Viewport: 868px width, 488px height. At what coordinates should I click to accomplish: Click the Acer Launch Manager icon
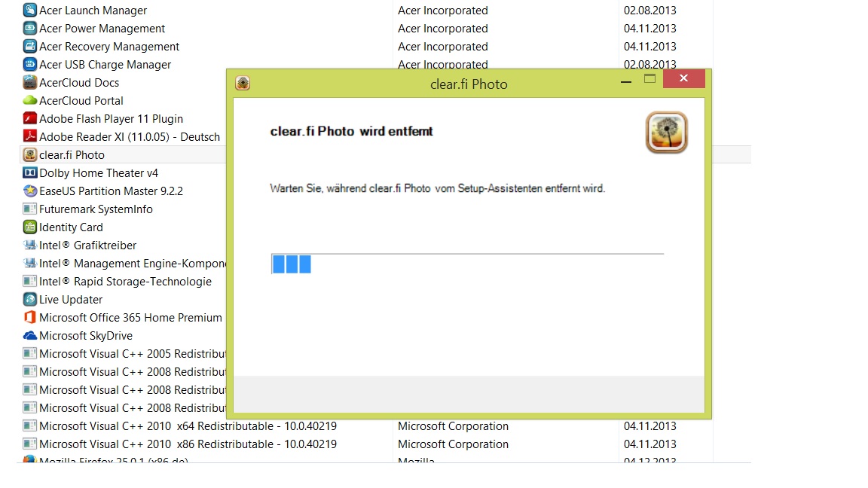pyautogui.click(x=30, y=10)
